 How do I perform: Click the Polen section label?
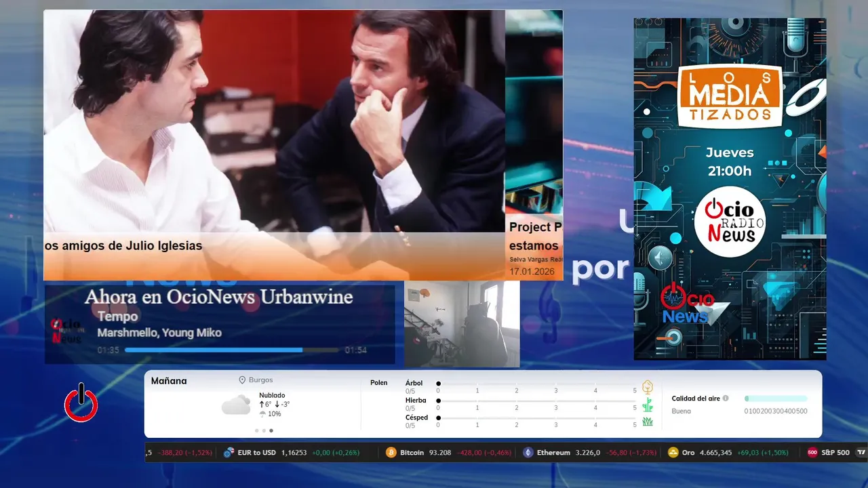[x=379, y=383]
